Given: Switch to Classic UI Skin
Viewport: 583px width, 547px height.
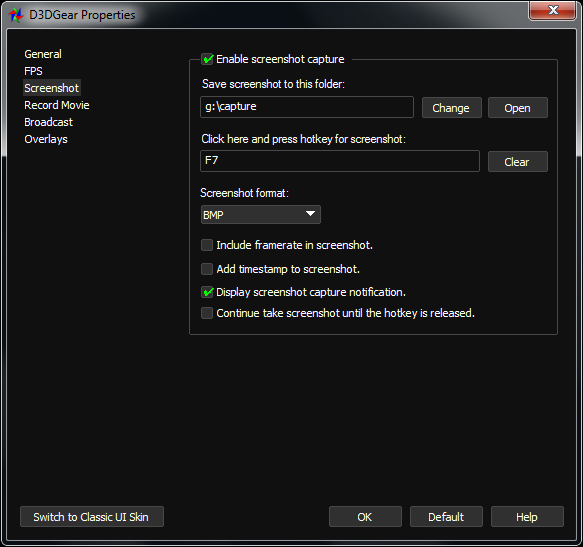Looking at the screenshot, I should pyautogui.click(x=92, y=517).
